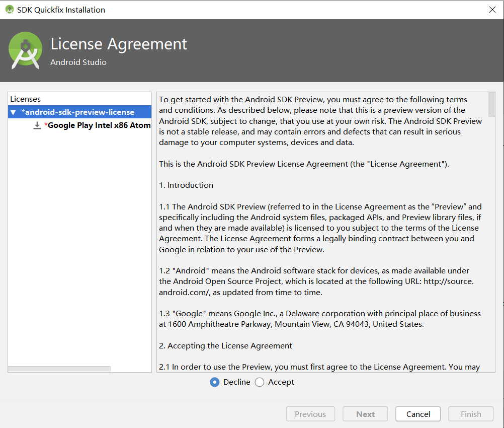Click the small Android Studio title bar icon

pyautogui.click(x=10, y=10)
